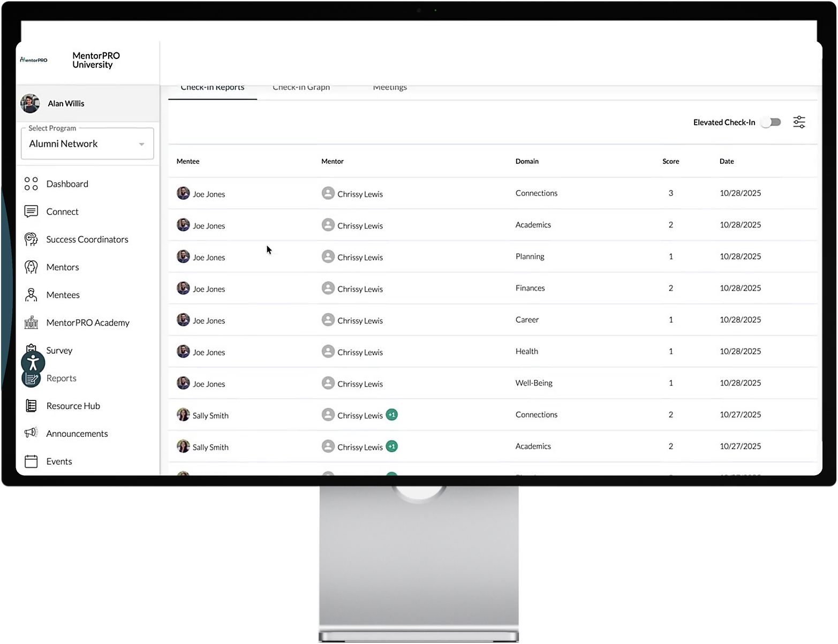Click score 3 in Connections row
Viewport: 838px width, 644px height.
click(670, 193)
